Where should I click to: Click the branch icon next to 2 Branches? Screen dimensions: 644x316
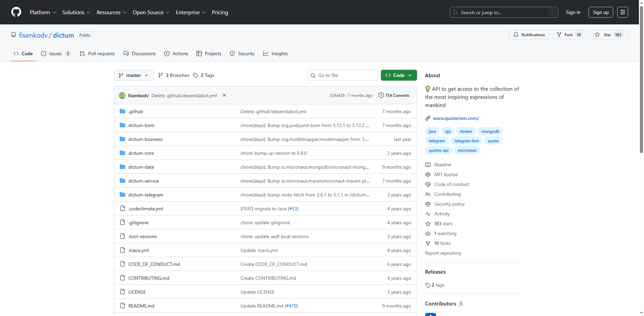161,75
